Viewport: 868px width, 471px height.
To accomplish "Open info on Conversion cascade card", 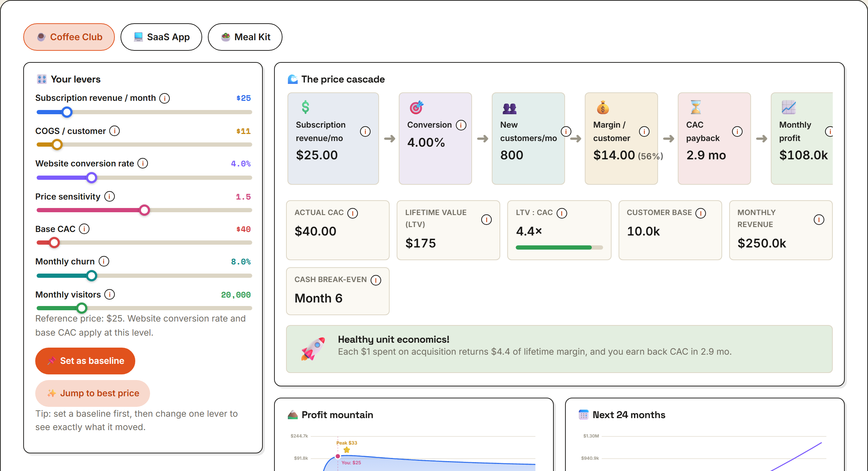I will 461,125.
